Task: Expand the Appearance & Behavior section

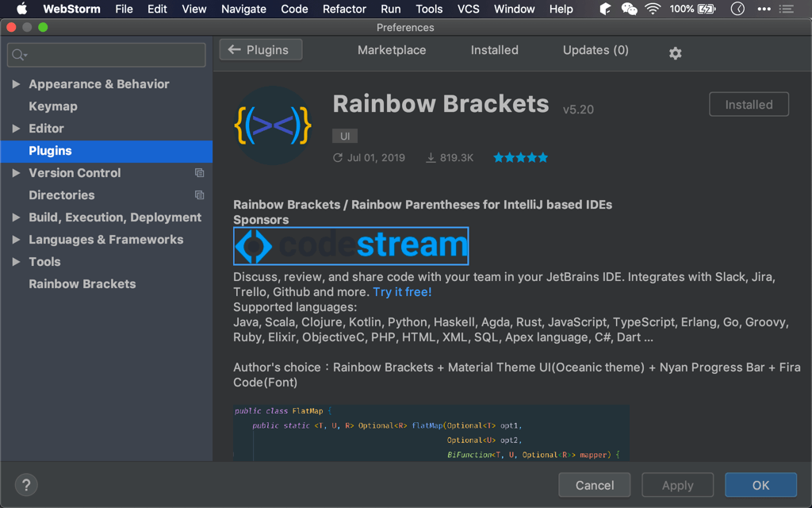Action: tap(15, 83)
